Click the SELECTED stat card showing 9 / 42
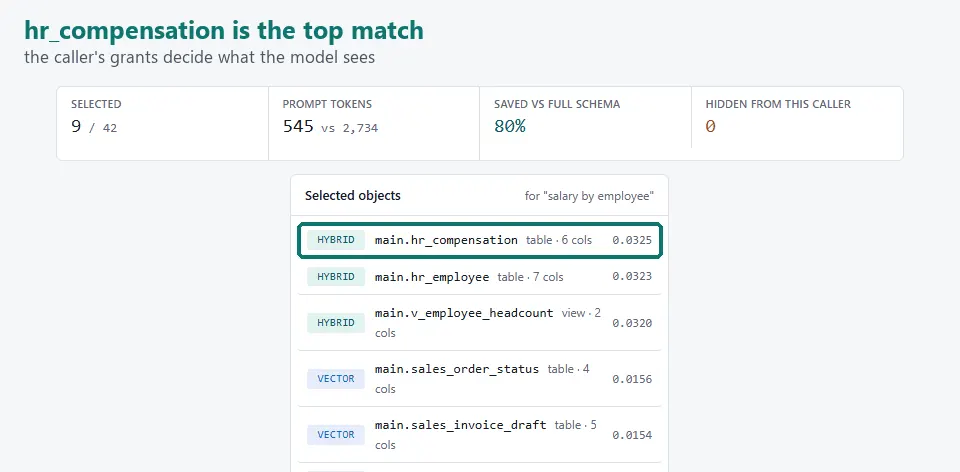This screenshot has height=472, width=960. pos(163,123)
